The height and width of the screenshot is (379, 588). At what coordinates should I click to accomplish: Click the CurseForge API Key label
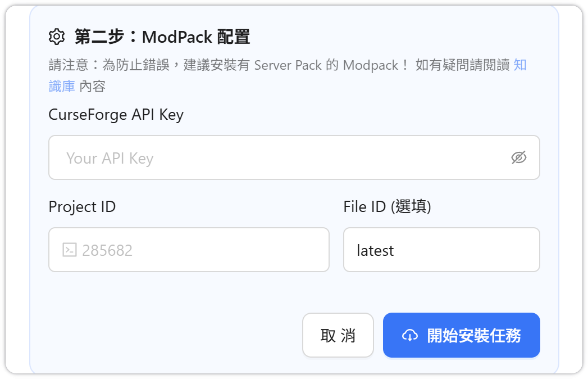(116, 115)
